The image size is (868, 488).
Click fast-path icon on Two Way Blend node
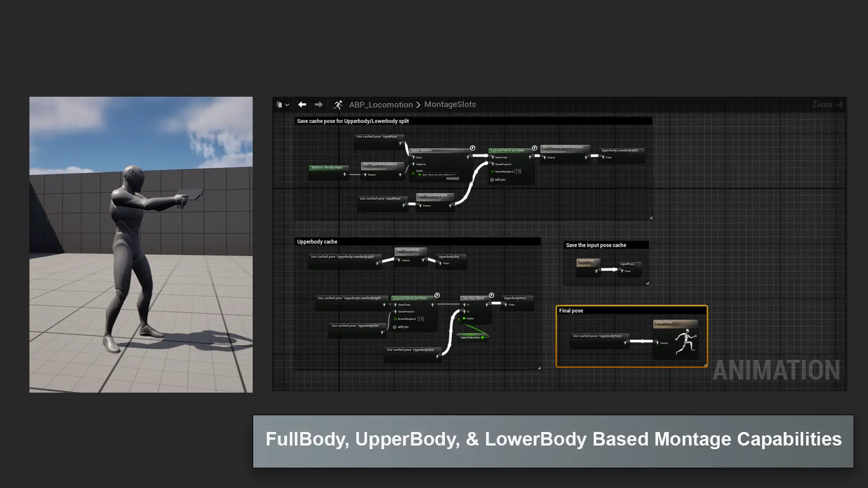(x=491, y=295)
